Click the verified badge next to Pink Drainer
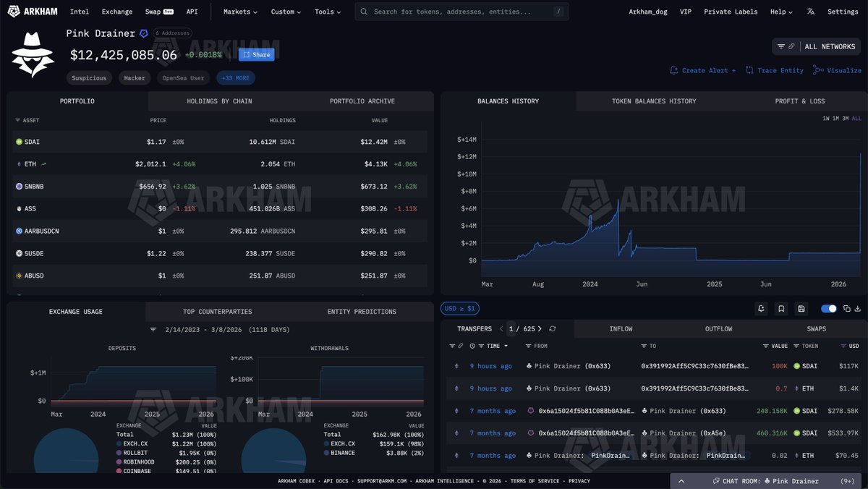Viewport: 868px width, 489px height. pyautogui.click(x=143, y=33)
